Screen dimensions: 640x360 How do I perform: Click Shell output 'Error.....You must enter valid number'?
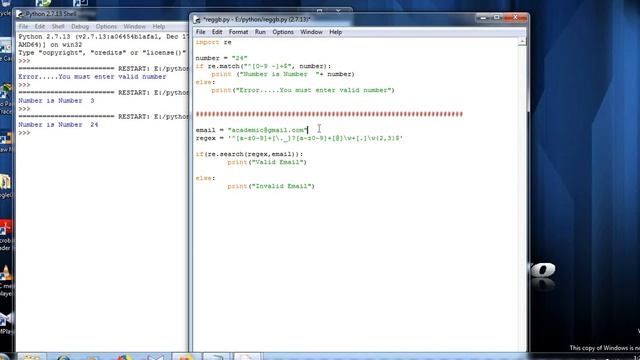[92, 77]
